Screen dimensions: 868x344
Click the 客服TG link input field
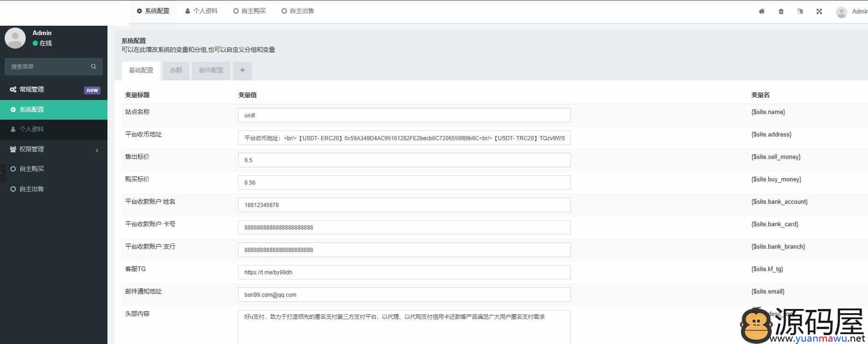point(404,272)
